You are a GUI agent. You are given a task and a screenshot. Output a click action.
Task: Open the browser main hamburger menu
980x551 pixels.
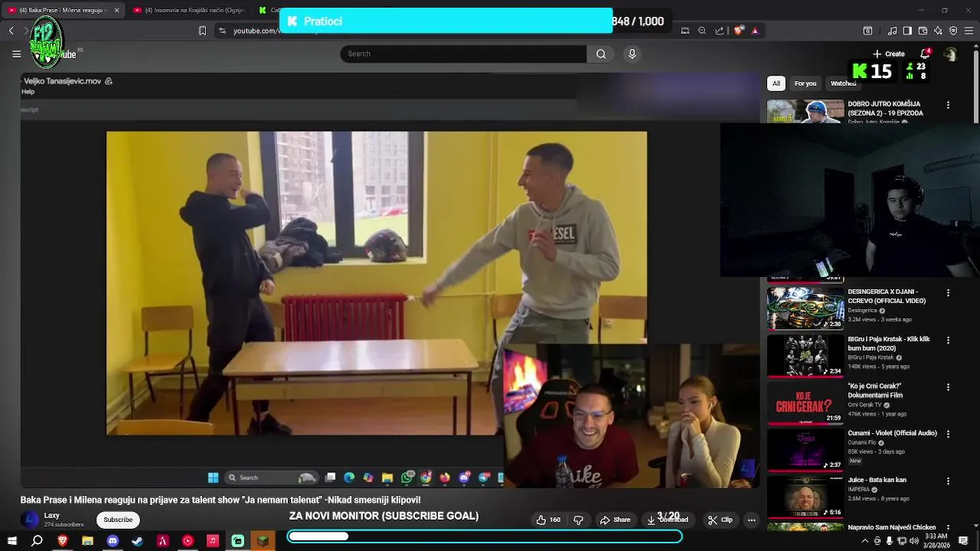(969, 31)
